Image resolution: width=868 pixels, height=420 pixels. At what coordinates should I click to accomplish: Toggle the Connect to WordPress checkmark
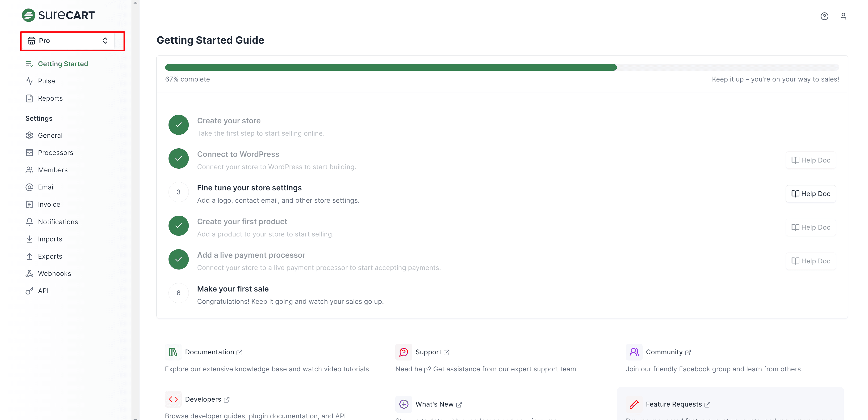(179, 158)
